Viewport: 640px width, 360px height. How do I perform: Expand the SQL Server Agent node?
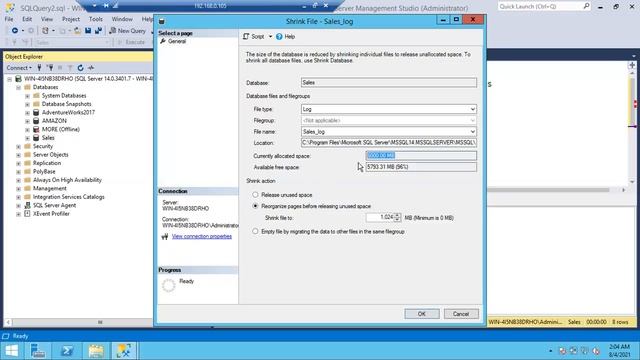18,205
